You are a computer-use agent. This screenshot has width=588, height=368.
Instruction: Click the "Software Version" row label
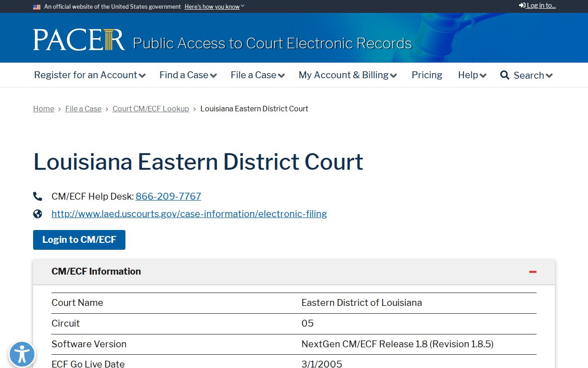(89, 344)
